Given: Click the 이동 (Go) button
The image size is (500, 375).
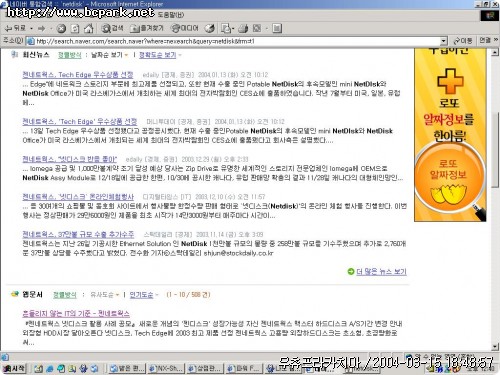Looking at the screenshot, I should [x=463, y=41].
